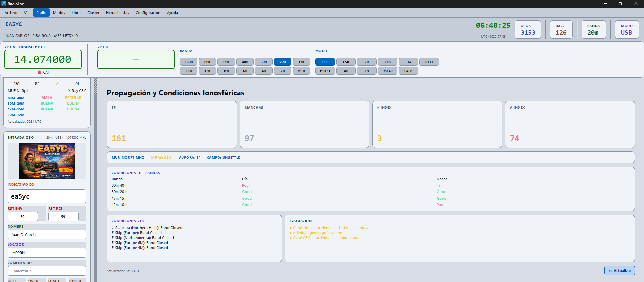Open the Herramientas menu

117,13
